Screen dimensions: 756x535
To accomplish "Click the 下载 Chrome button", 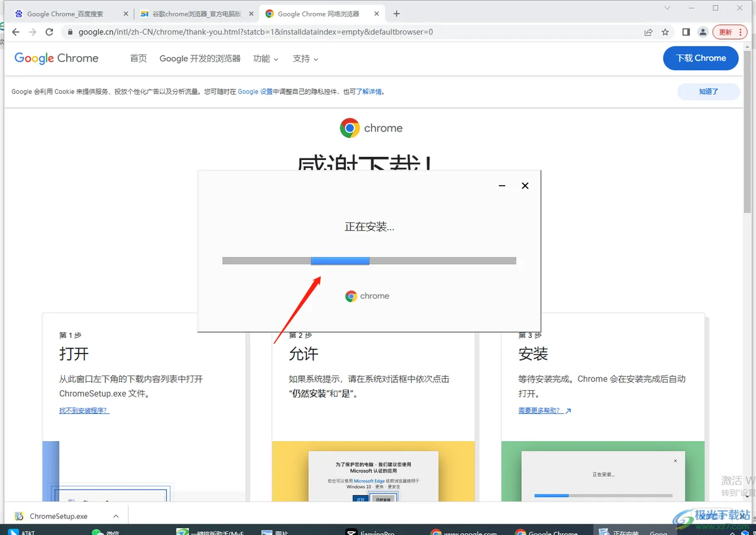I will pyautogui.click(x=701, y=58).
